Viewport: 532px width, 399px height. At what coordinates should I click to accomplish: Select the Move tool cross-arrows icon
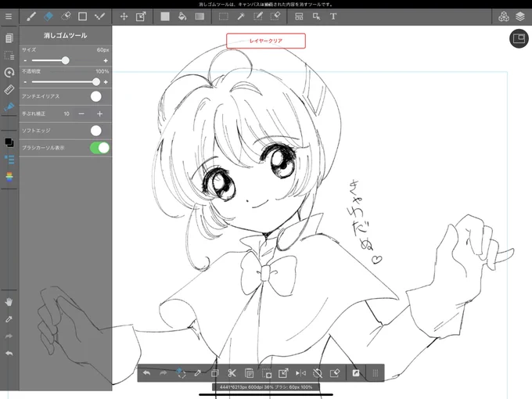124,16
